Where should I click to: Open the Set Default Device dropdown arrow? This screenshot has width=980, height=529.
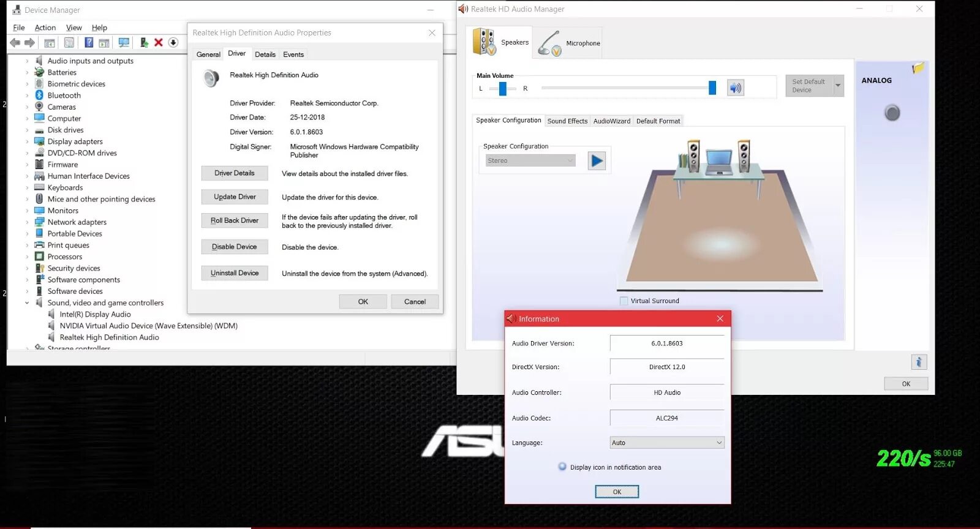click(x=838, y=86)
